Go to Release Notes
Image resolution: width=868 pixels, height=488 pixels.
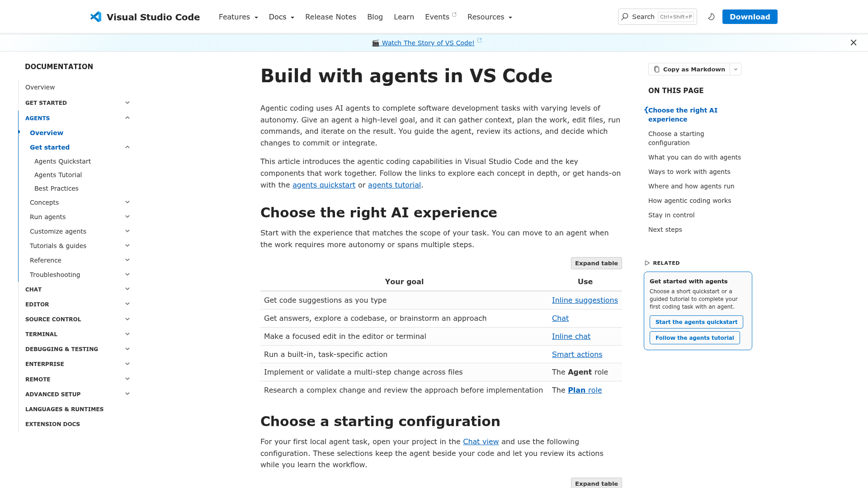tap(330, 17)
